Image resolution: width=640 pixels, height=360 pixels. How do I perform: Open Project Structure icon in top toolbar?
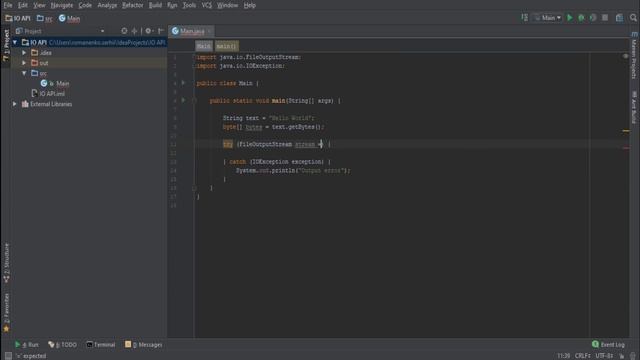[x=620, y=18]
